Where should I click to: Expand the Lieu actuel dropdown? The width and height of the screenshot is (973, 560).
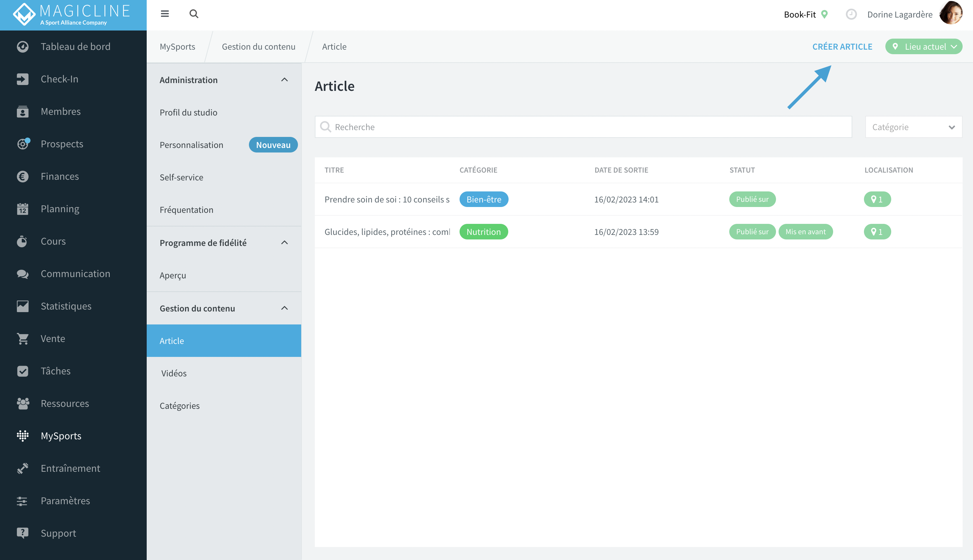tap(923, 46)
